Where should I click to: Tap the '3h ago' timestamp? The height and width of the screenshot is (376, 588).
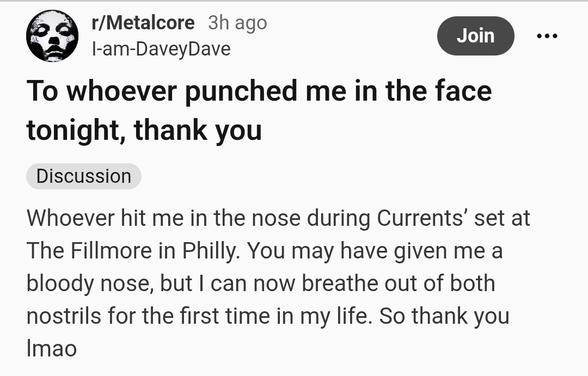pyautogui.click(x=237, y=22)
